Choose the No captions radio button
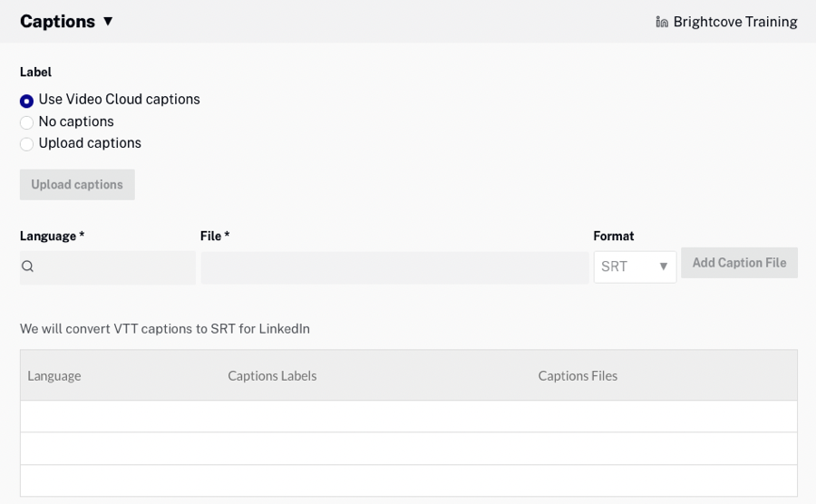 (27, 122)
